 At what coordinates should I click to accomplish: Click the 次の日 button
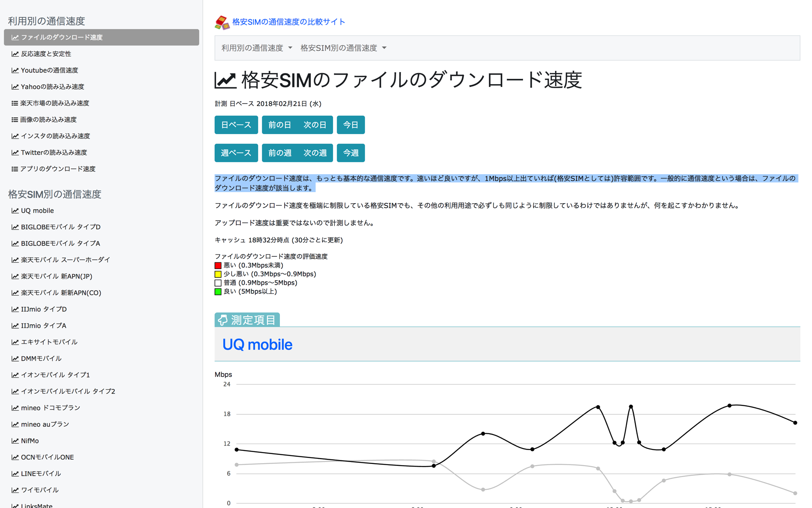(315, 125)
